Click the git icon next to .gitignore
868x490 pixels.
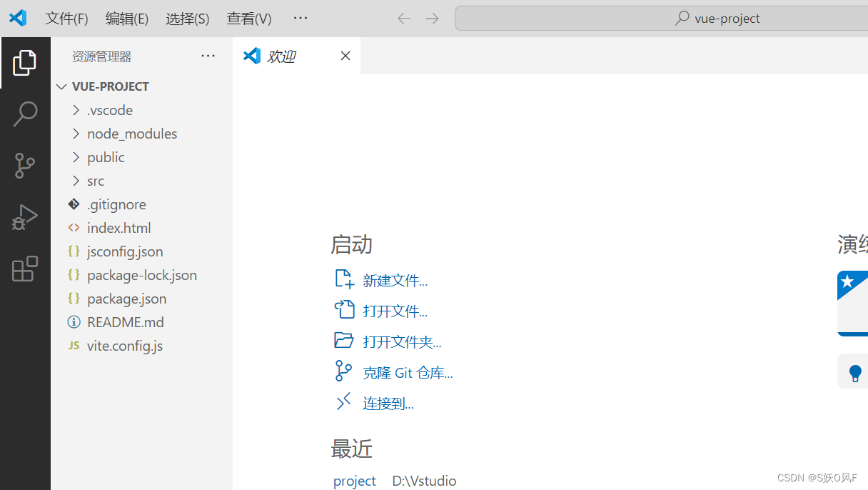click(x=74, y=204)
